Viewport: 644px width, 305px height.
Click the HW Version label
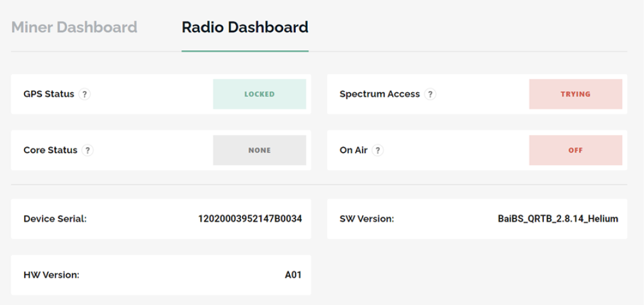tap(51, 275)
